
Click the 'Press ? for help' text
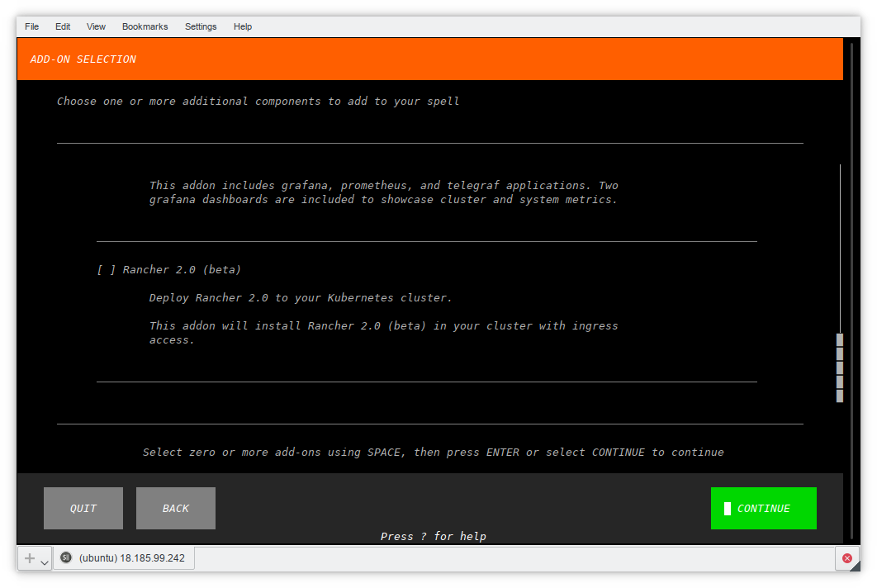[434, 536]
